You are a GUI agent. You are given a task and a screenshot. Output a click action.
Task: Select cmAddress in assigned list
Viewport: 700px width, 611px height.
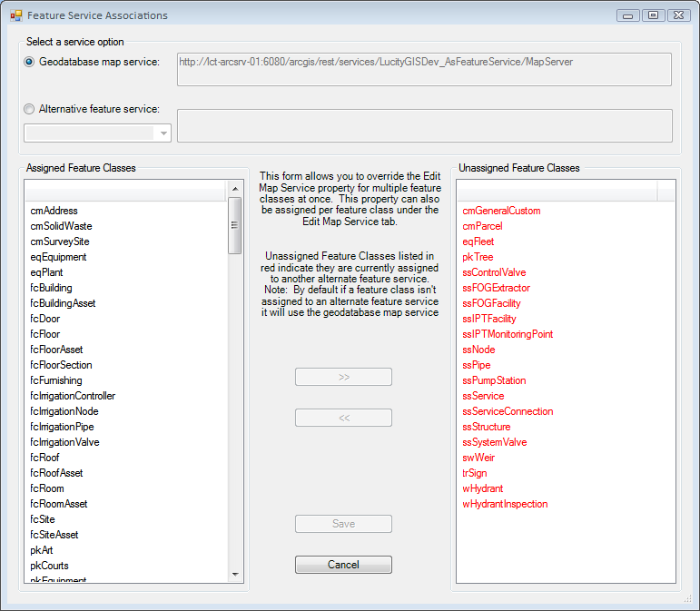point(54,211)
